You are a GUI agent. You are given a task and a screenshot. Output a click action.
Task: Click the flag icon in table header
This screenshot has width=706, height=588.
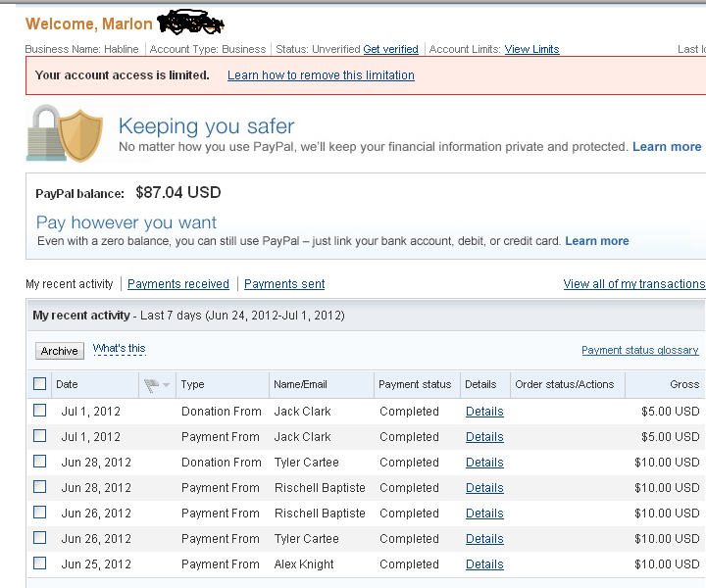coord(151,385)
